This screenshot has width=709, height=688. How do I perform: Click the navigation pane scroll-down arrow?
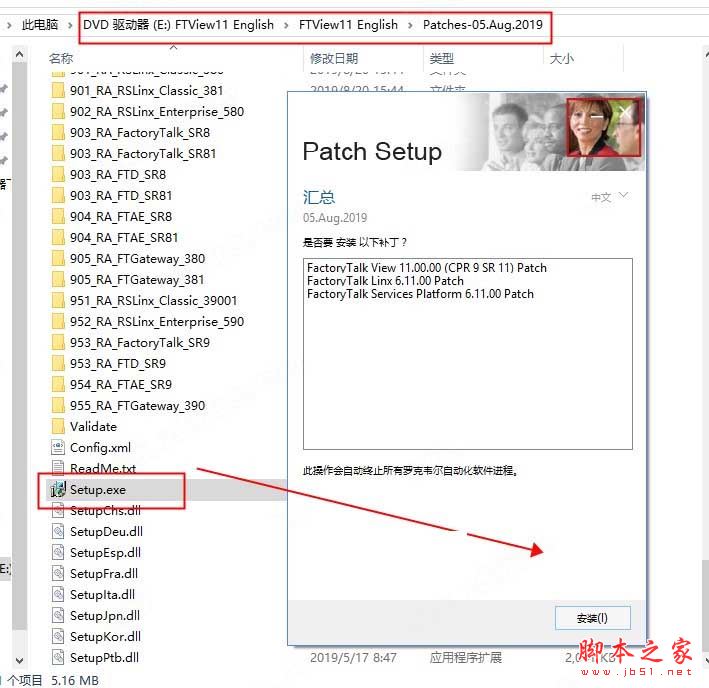pos(19,660)
